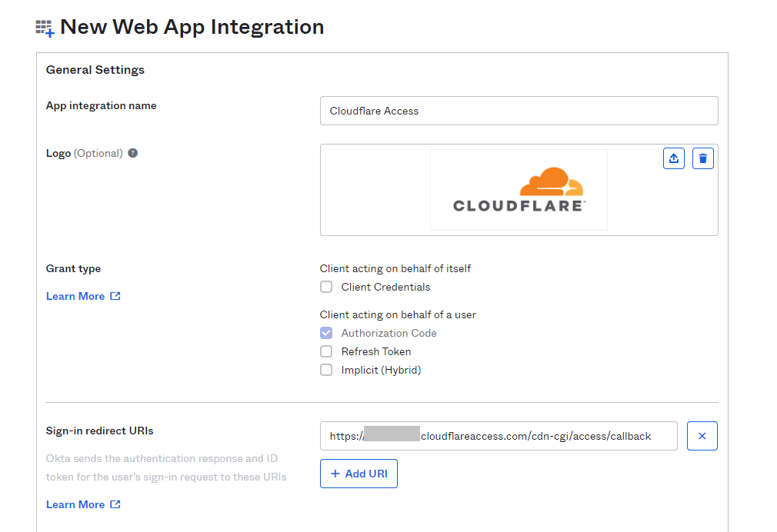777x532 pixels.
Task: Check the Implicit (Hybrid) grant type
Action: [326, 370]
